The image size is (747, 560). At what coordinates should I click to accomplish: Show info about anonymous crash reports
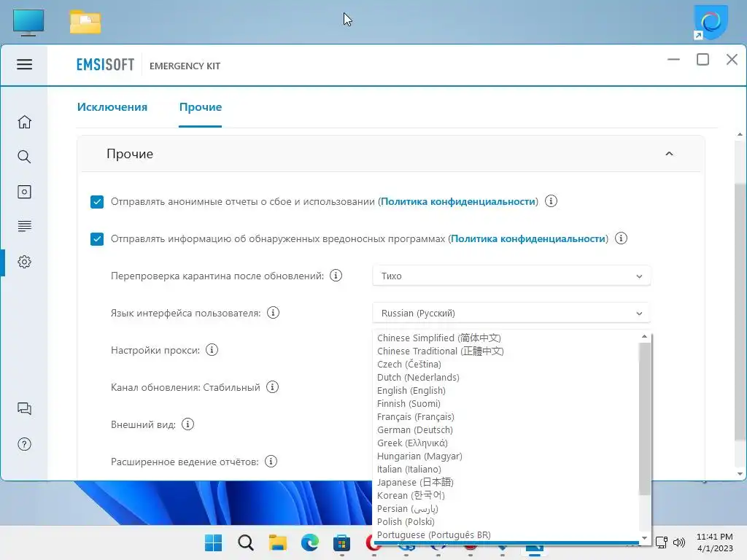coord(551,201)
